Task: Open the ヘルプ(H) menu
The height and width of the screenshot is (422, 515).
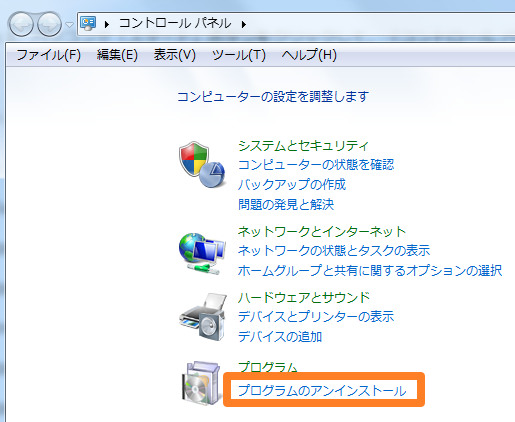Action: coord(309,55)
